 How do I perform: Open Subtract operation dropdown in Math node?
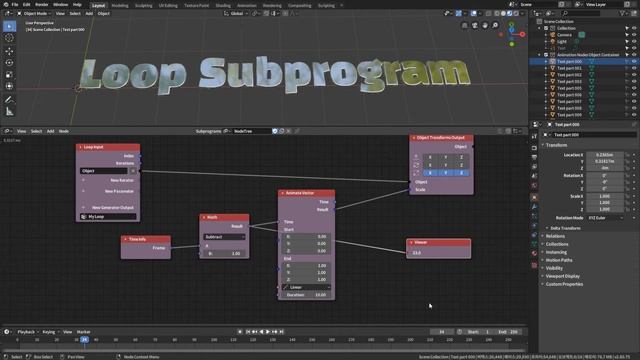coord(224,237)
